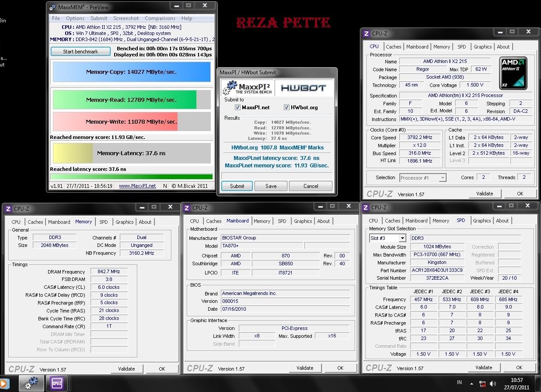Screen dimensions: 541x392
Task: Click the blue Memory-Copy result bar
Action: coord(132,72)
